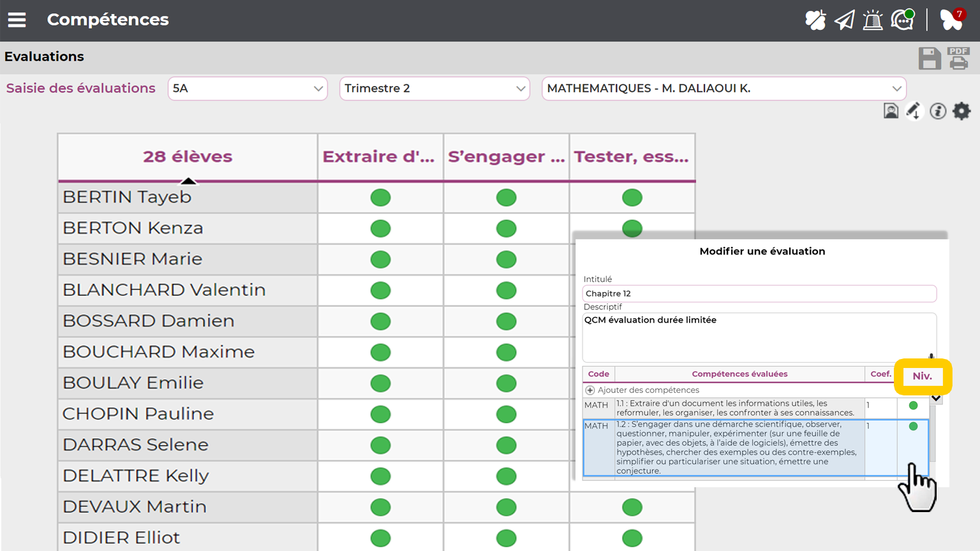This screenshot has width=980, height=551.
Task: Click the plus icon to add compétences
Action: (x=590, y=390)
